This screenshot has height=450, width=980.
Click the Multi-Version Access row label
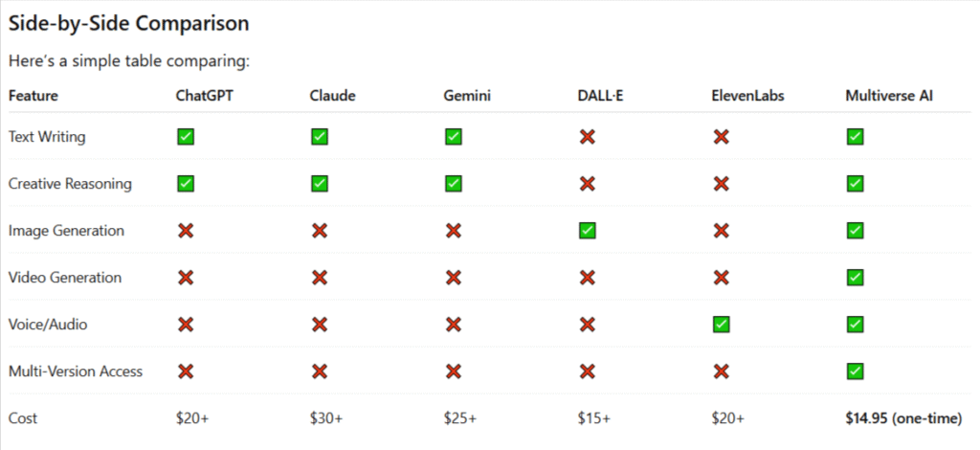(x=76, y=371)
